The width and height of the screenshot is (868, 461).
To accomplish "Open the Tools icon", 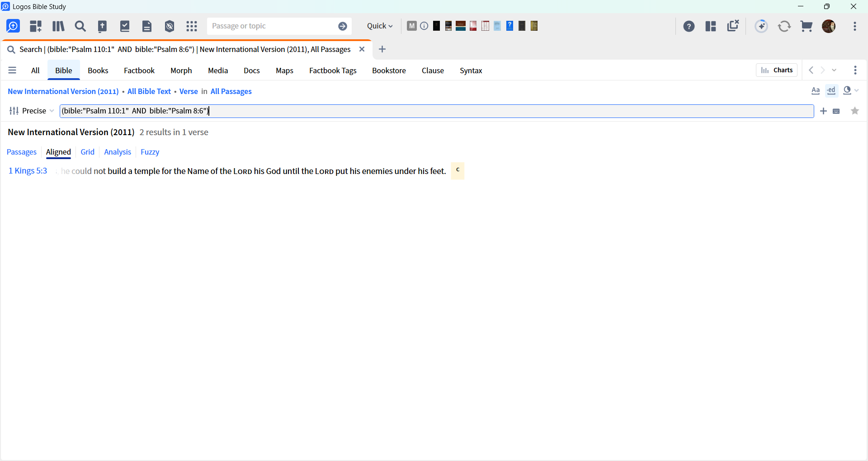I will [170, 26].
